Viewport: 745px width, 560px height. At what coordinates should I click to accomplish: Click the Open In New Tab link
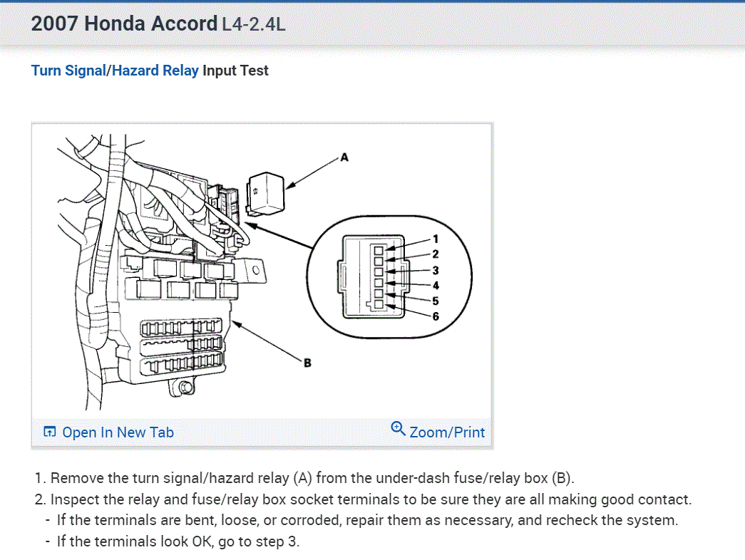118,432
